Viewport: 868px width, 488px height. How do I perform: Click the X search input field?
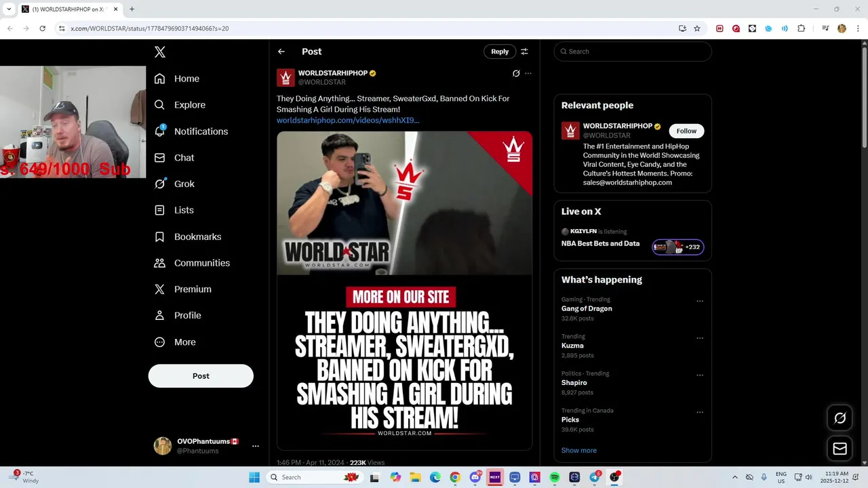pos(633,52)
